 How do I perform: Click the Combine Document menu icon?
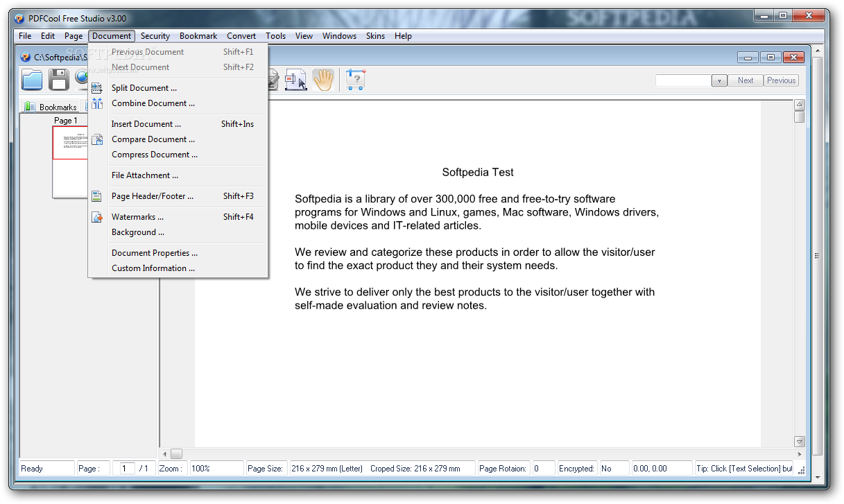tap(97, 103)
